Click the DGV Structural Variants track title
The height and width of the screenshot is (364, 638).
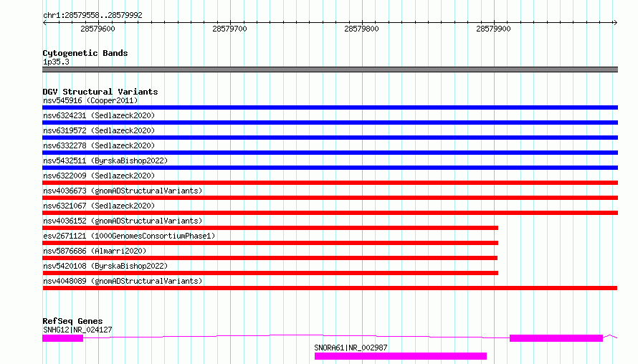click(100, 92)
